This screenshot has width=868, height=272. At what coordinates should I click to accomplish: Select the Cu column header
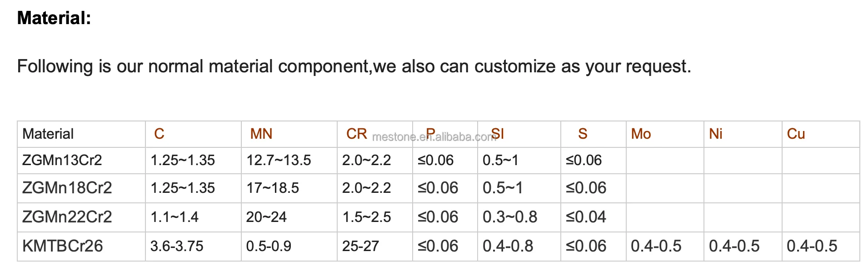point(796,134)
